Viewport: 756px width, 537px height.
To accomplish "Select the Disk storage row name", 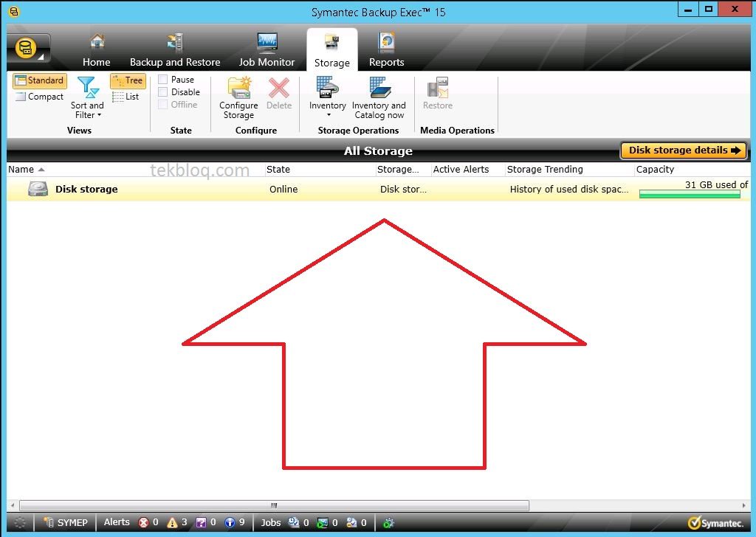I will click(x=87, y=190).
